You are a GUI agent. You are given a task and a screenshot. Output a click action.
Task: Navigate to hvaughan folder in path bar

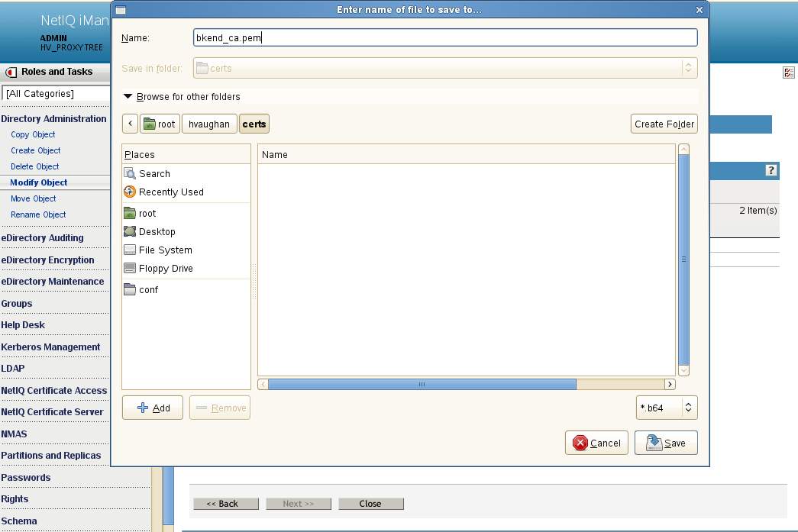pos(209,124)
